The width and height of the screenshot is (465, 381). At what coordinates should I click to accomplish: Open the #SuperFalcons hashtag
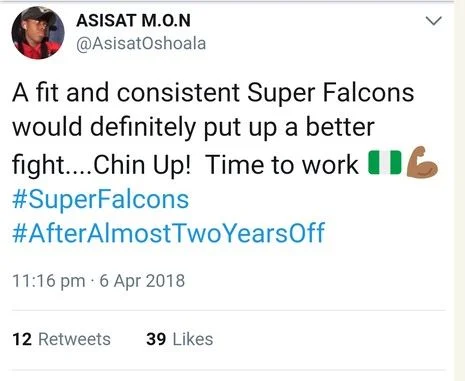[101, 200]
